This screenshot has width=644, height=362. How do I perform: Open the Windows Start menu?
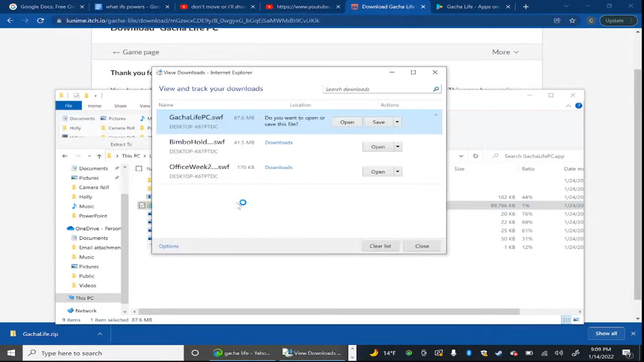(x=11, y=353)
